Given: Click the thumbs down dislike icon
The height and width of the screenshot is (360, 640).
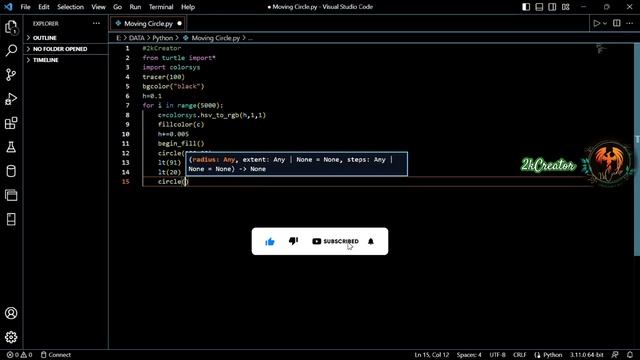Looking at the screenshot, I should pyautogui.click(x=293, y=241).
